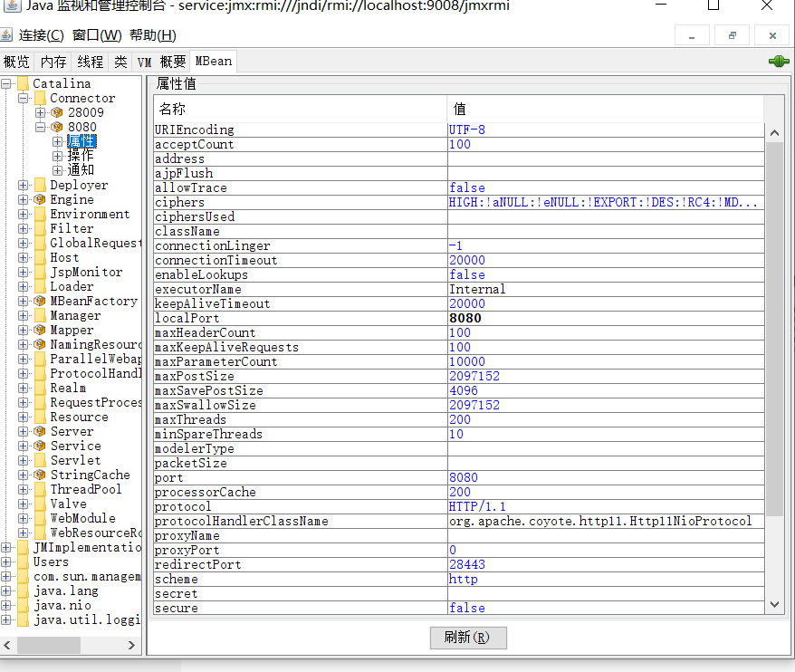Click the Users folder icon

pyautogui.click(x=22, y=562)
